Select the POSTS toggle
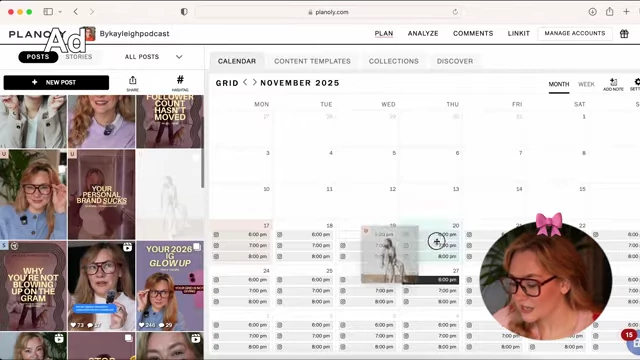This screenshot has height=360, width=640. (38, 57)
